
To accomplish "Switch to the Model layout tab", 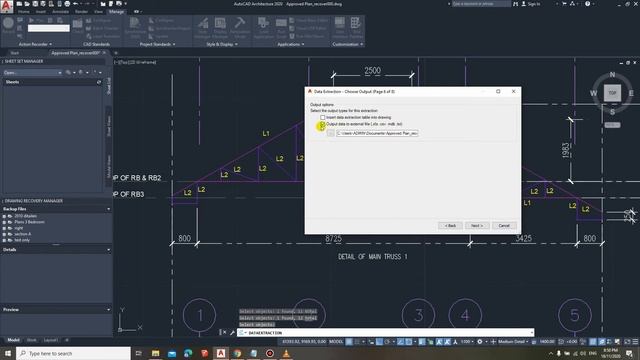I will 13,340.
